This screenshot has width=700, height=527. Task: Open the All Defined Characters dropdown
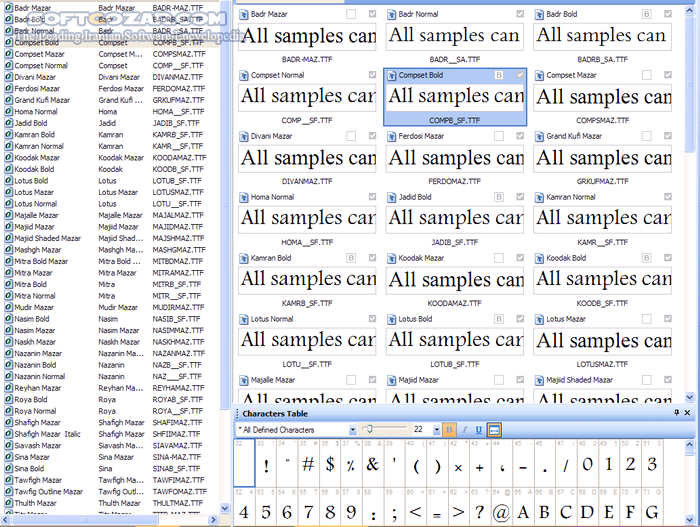(352, 430)
